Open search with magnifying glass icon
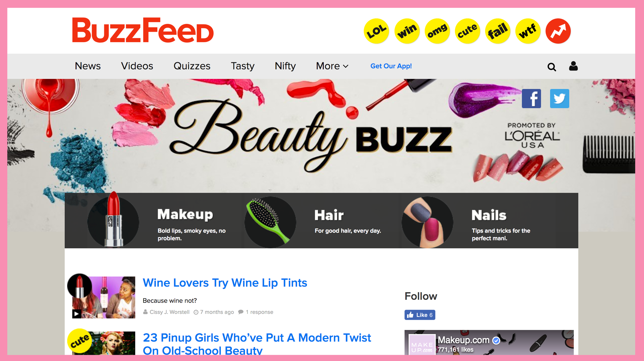644x361 pixels. coord(552,67)
